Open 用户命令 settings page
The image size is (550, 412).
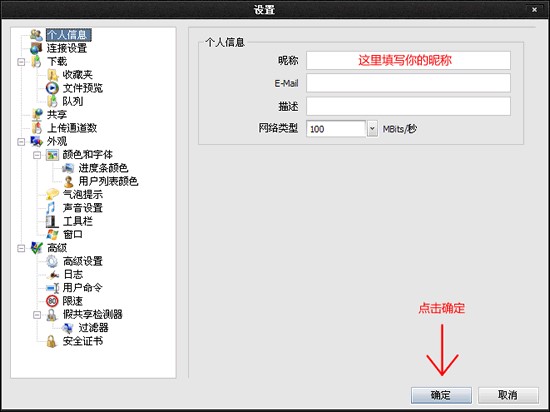click(82, 288)
